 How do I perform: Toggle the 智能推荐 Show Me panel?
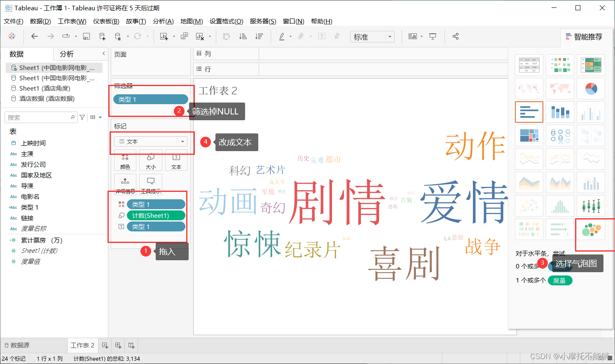pos(584,36)
